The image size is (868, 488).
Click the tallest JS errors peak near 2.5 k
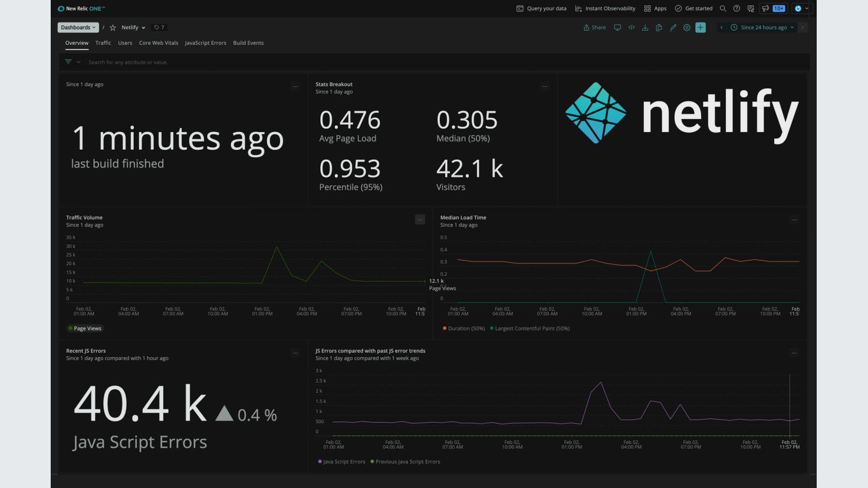601,383
